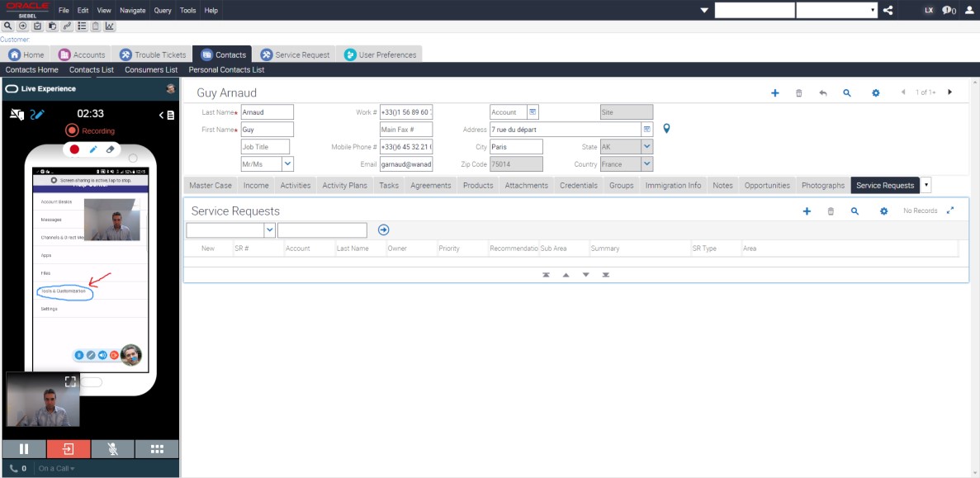980x478 pixels.
Task: Switch to the Accounts tab
Action: [x=83, y=54]
